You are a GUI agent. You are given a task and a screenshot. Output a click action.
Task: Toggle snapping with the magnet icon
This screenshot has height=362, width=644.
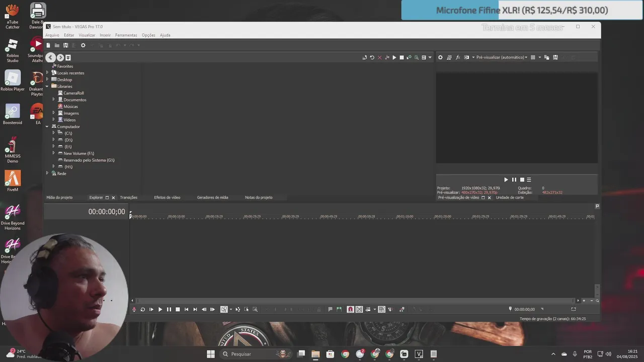pyautogui.click(x=351, y=309)
